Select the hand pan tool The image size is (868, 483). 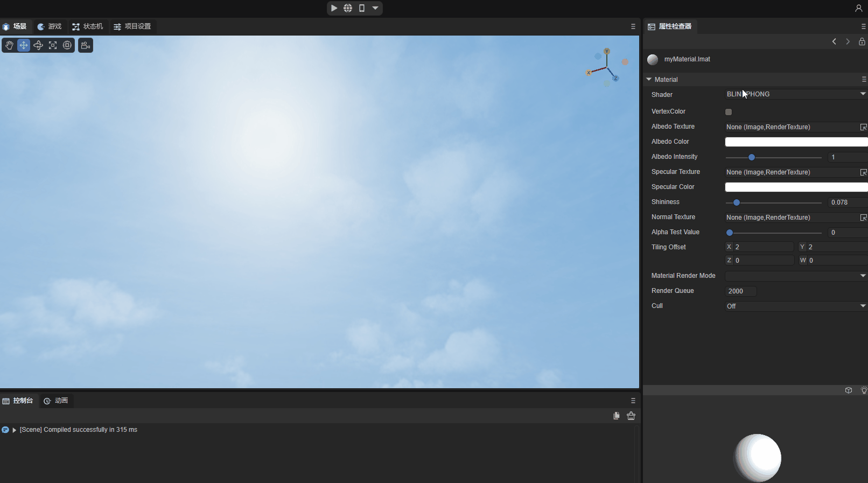click(9, 45)
